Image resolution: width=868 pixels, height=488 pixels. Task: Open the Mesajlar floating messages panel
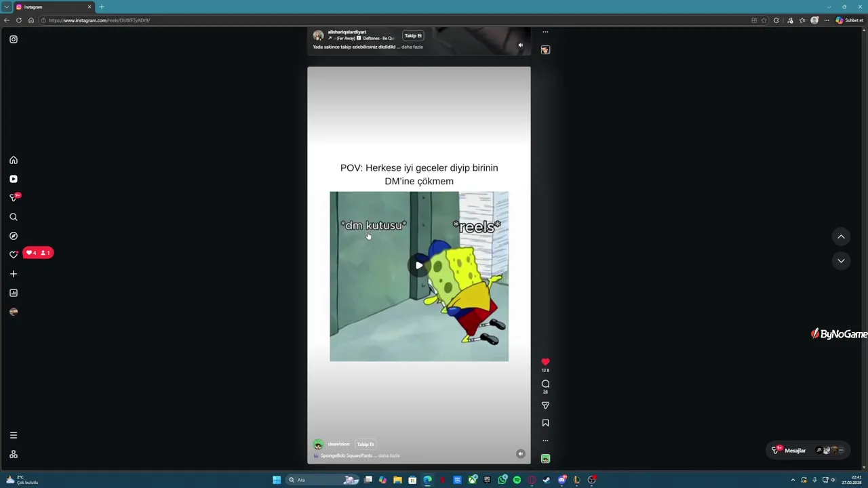[808, 450]
